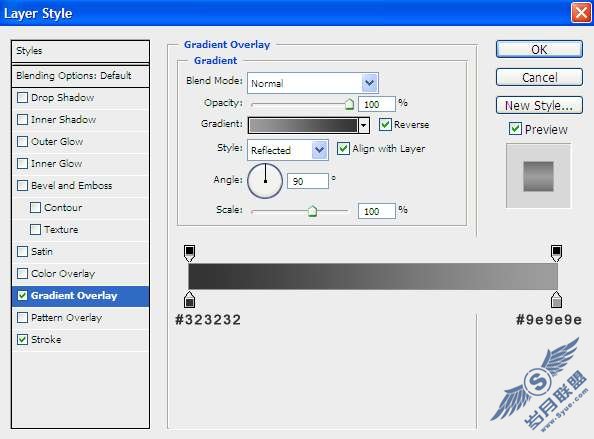Uncheck Align with Layer checkbox
This screenshot has height=439, width=594.
coord(343,148)
